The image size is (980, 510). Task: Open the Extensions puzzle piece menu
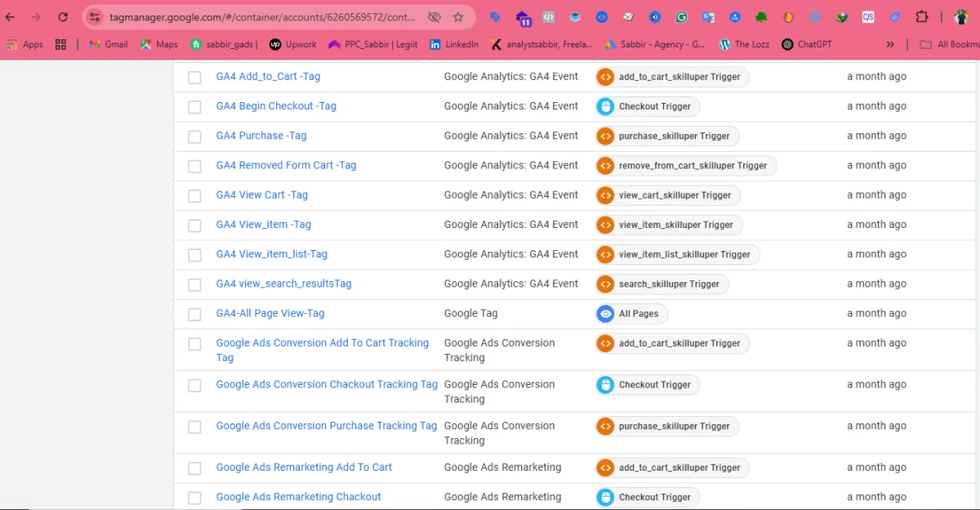921,16
